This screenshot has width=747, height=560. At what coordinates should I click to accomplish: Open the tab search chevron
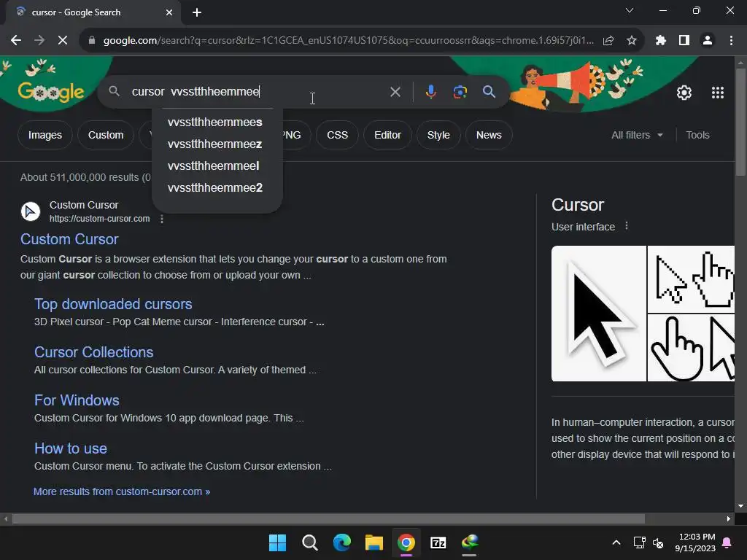pos(630,10)
